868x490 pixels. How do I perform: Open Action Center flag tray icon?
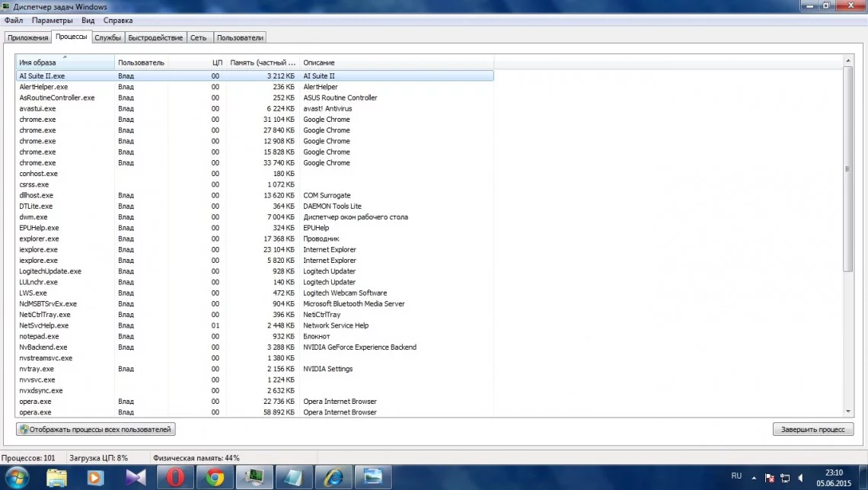click(770, 478)
